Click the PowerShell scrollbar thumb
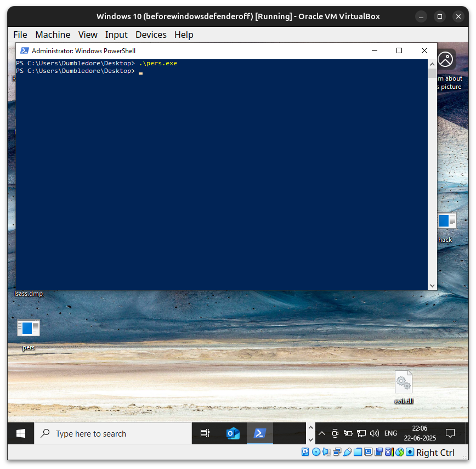This screenshot has width=476, height=469. 432,73
